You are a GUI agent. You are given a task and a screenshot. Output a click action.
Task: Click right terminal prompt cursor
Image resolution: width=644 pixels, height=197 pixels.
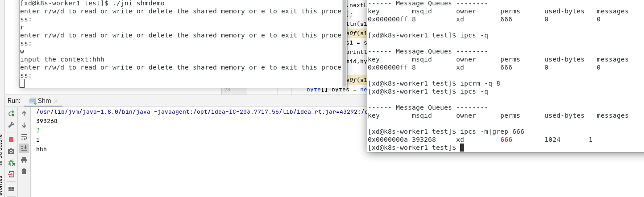pyautogui.click(x=462, y=148)
